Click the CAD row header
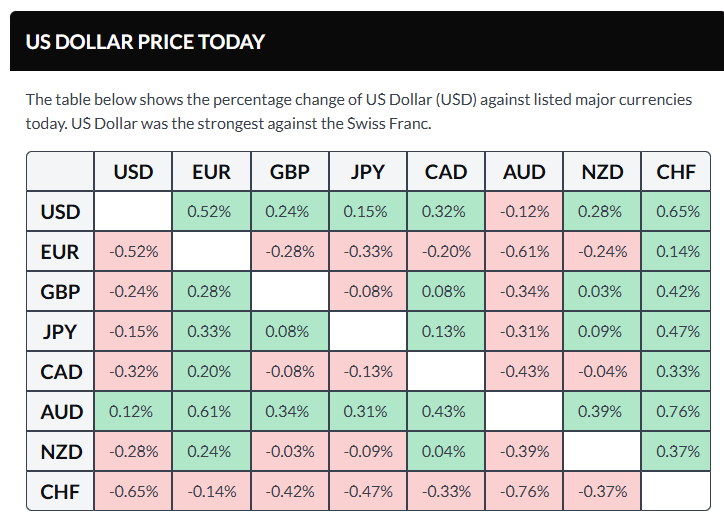Screen dimensions: 724x520 point(60,372)
